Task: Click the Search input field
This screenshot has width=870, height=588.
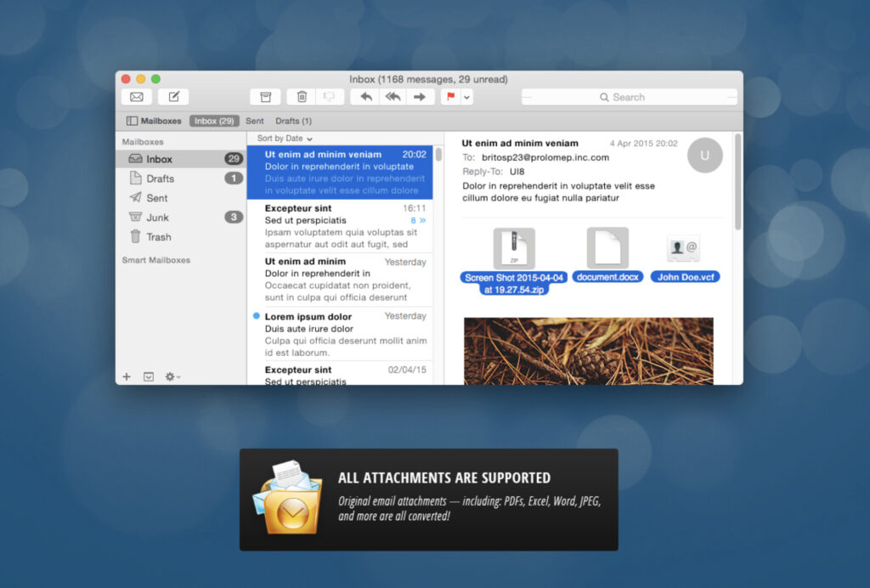Action: pos(629,97)
